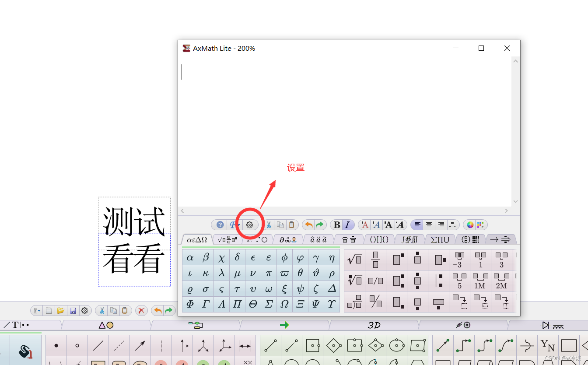Viewport: 588px width, 365px height.
Task: Select font style 1 red A
Action: [x=365, y=225]
